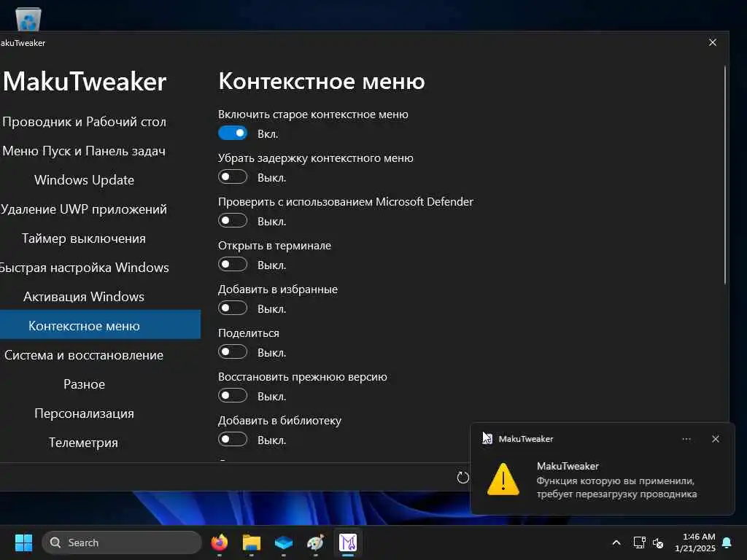Open the notification center bell icon
This screenshot has width=747, height=560.
[x=727, y=542]
